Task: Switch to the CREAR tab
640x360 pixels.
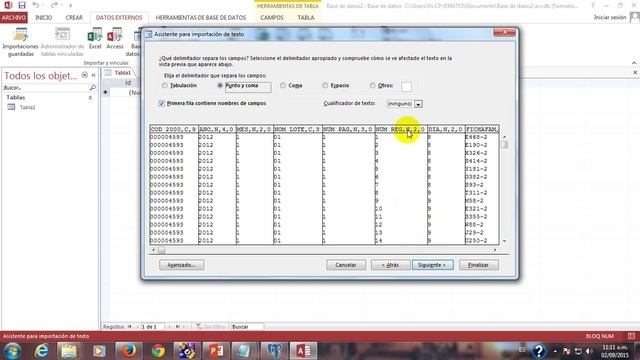Action: 74,18
